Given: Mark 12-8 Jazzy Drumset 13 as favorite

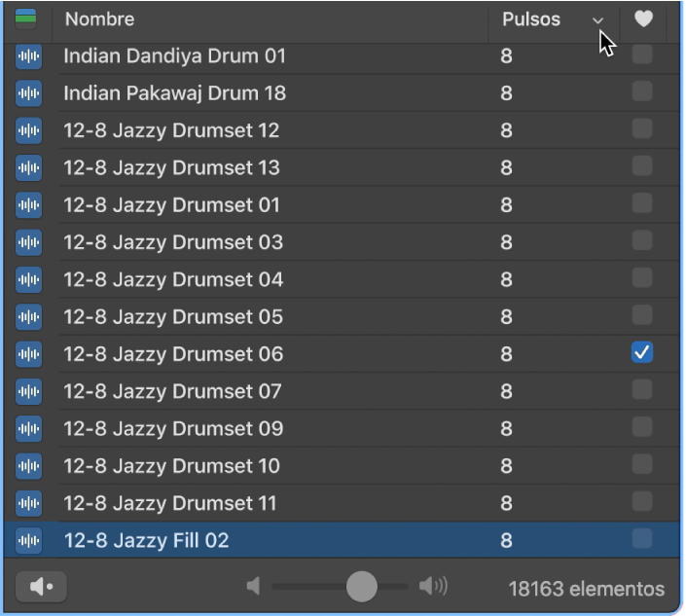Looking at the screenshot, I should pos(642,167).
